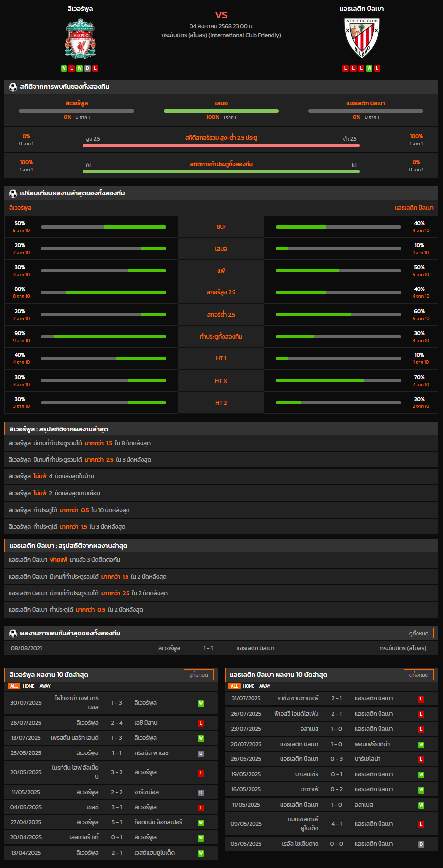Click the L badge for the Chelsea 04/05/2025 match
The width and height of the screenshot is (443, 868).
201,808
